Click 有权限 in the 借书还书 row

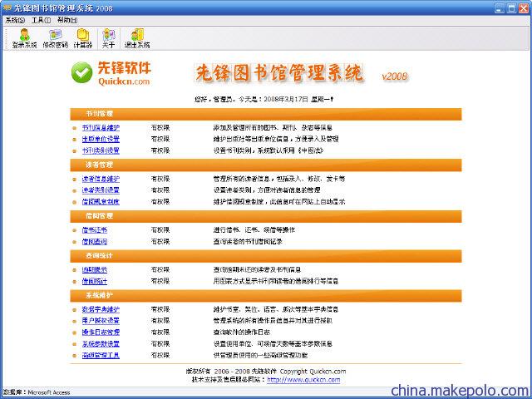click(160, 230)
